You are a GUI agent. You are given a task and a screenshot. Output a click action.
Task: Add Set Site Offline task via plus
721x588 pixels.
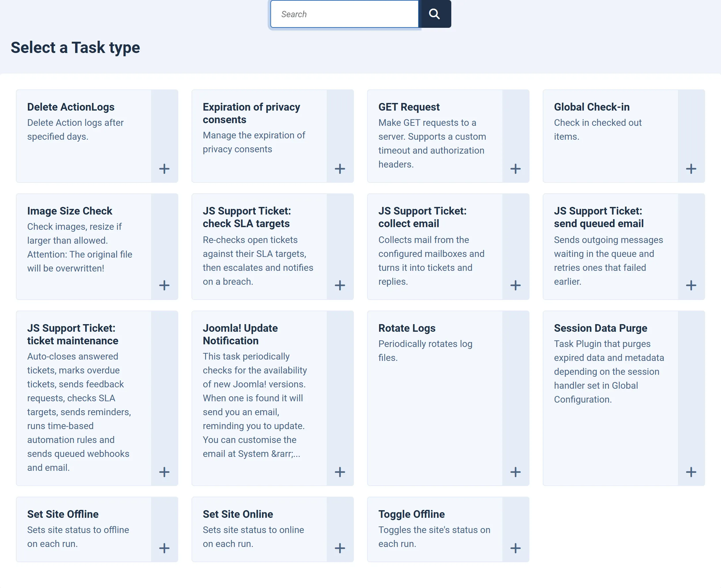(x=164, y=548)
